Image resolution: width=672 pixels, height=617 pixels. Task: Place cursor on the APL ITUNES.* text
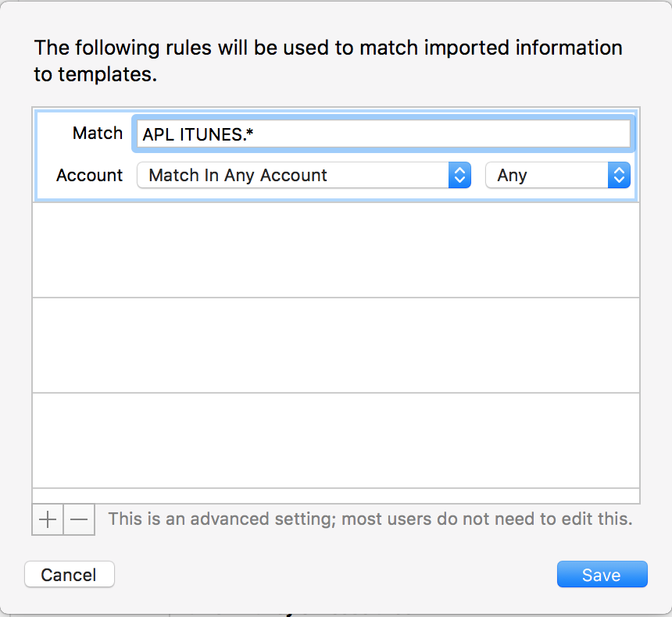198,134
